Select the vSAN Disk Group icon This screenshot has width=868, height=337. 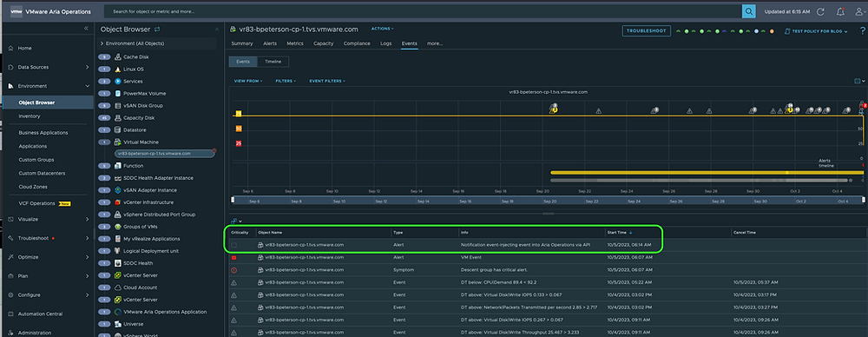click(x=118, y=106)
